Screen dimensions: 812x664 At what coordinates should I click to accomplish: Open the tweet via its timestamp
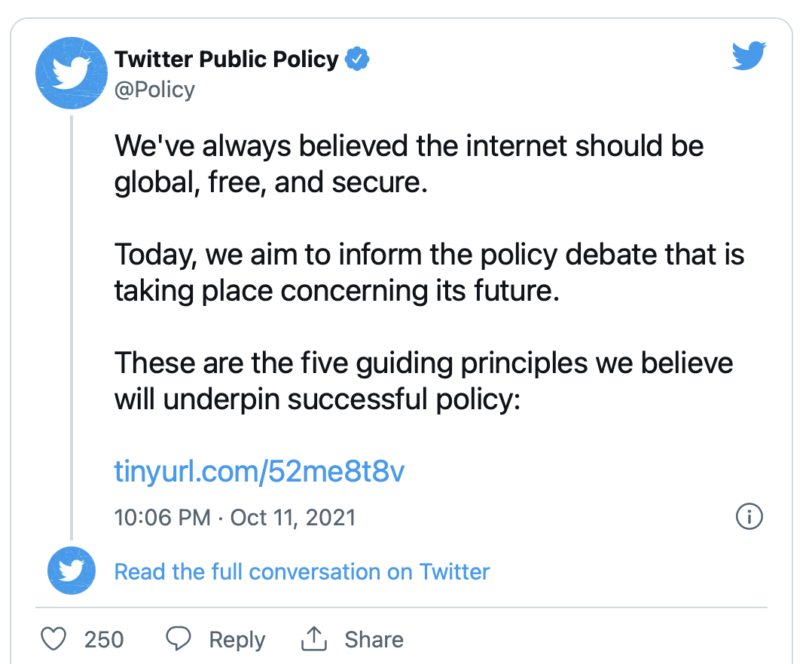pos(235,517)
